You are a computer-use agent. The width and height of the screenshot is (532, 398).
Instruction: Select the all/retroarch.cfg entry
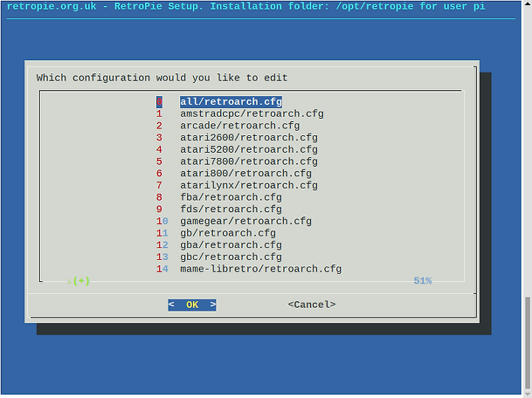pyautogui.click(x=231, y=102)
